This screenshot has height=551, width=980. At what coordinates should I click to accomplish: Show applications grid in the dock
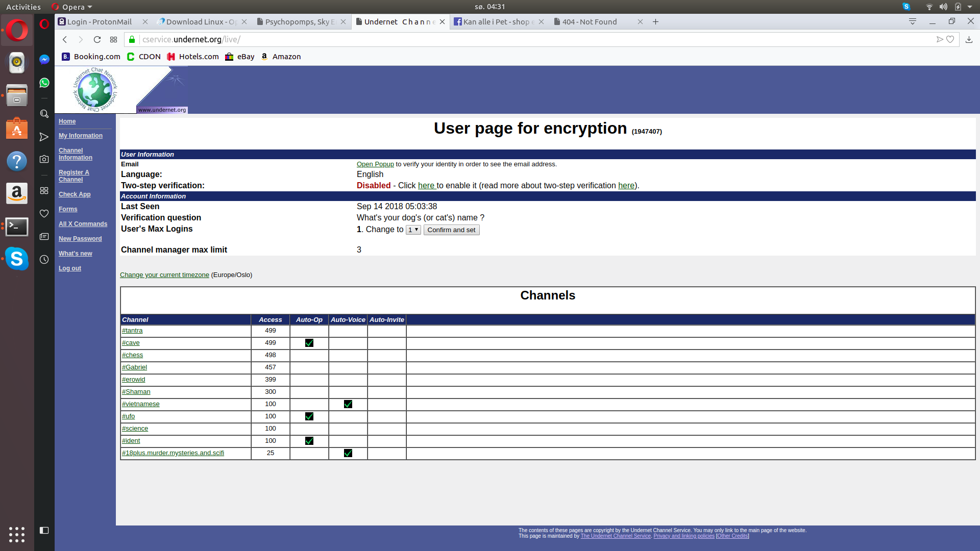point(17,534)
